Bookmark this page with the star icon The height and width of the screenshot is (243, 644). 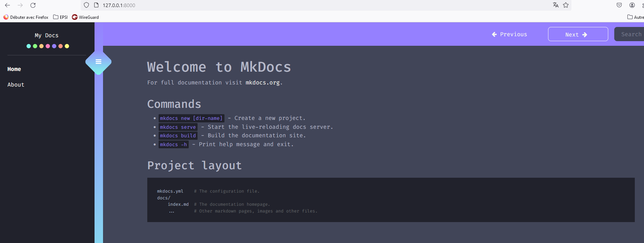pyautogui.click(x=566, y=5)
